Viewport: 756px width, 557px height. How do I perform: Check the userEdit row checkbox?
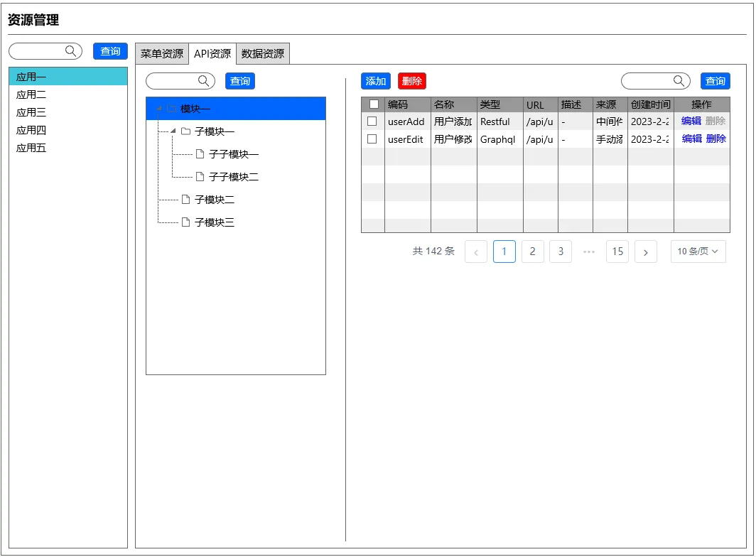pos(372,139)
